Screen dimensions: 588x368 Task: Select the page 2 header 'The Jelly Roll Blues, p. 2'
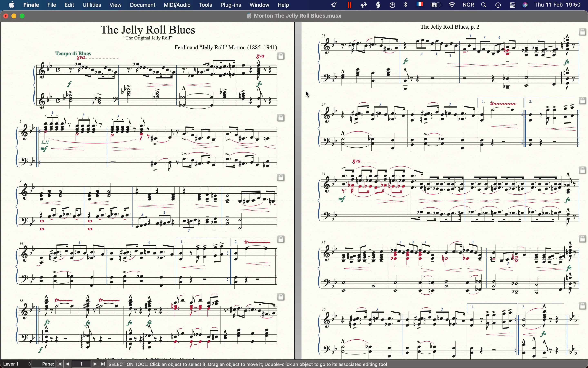(450, 27)
